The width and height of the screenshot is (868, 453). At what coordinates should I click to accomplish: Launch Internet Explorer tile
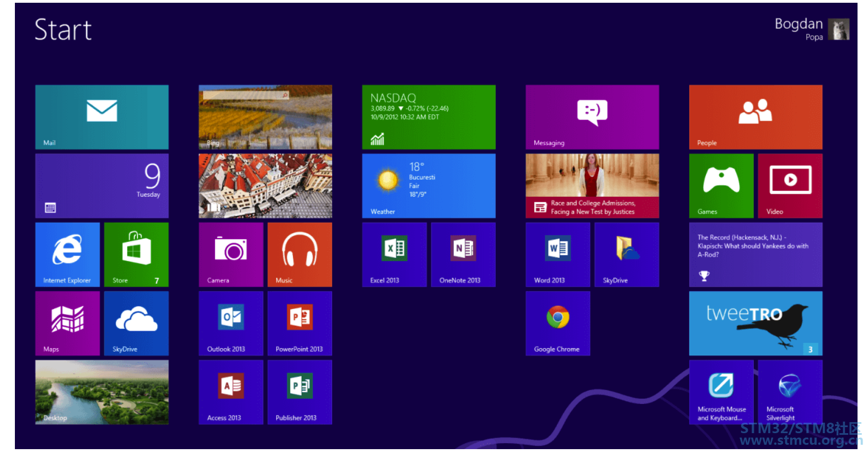coord(67,255)
